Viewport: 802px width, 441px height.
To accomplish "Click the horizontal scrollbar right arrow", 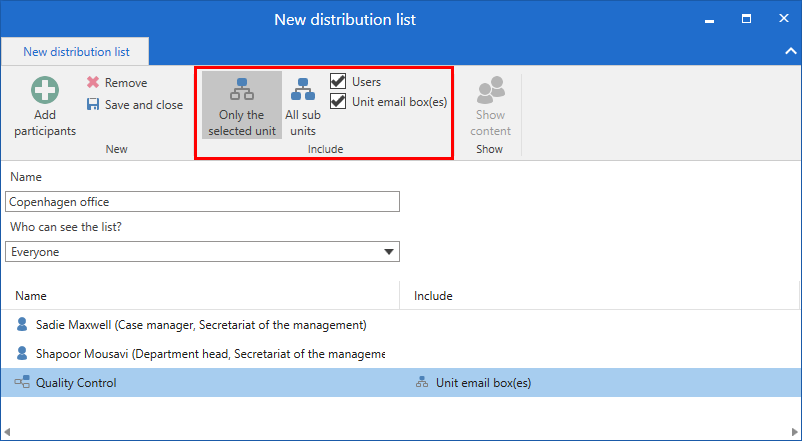I will click(x=794, y=432).
